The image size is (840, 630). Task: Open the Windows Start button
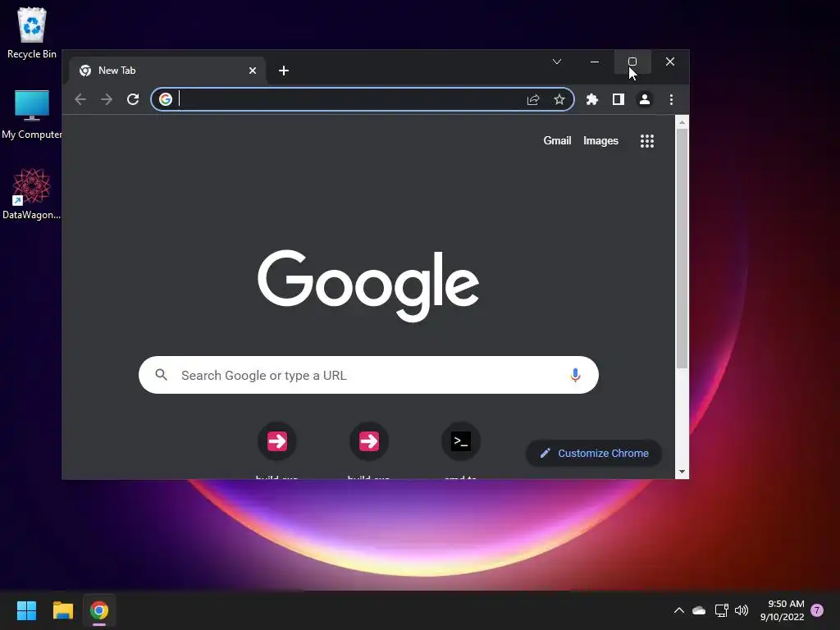[26, 610]
